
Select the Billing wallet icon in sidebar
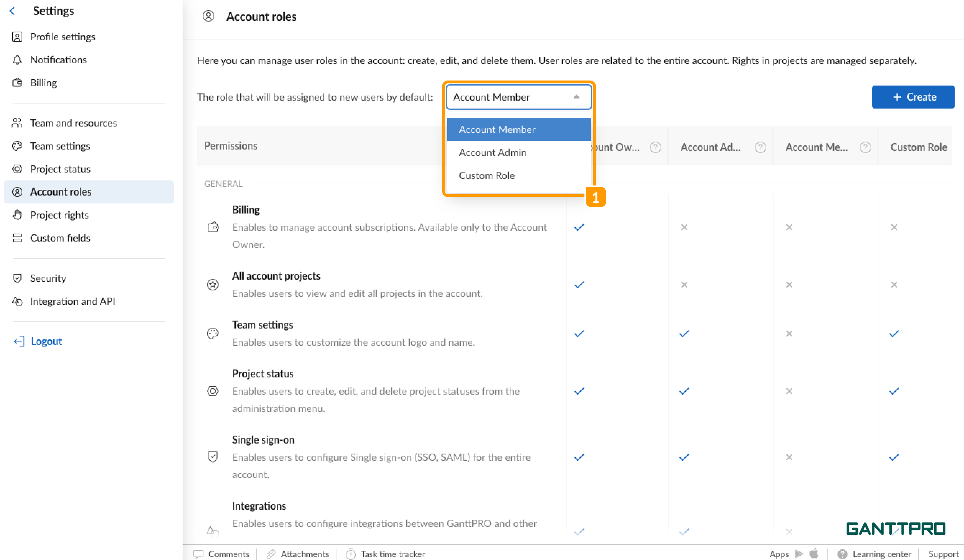click(x=17, y=83)
